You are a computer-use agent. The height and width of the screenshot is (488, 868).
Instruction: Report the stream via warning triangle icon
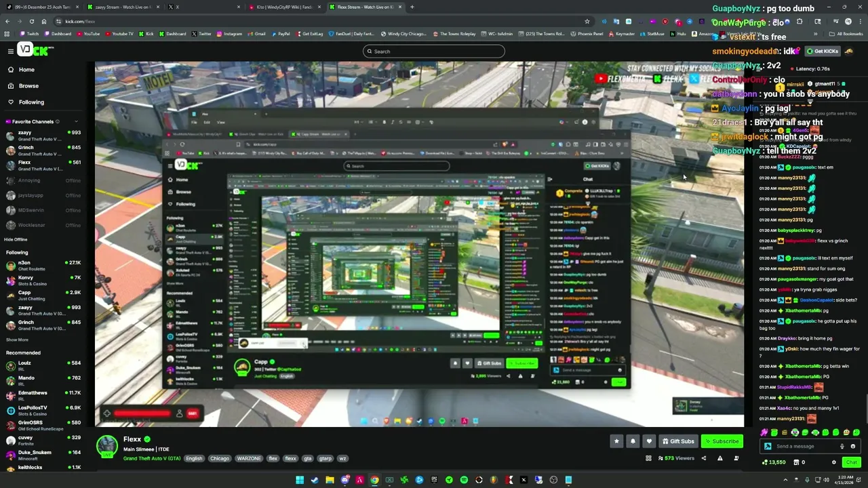click(719, 459)
